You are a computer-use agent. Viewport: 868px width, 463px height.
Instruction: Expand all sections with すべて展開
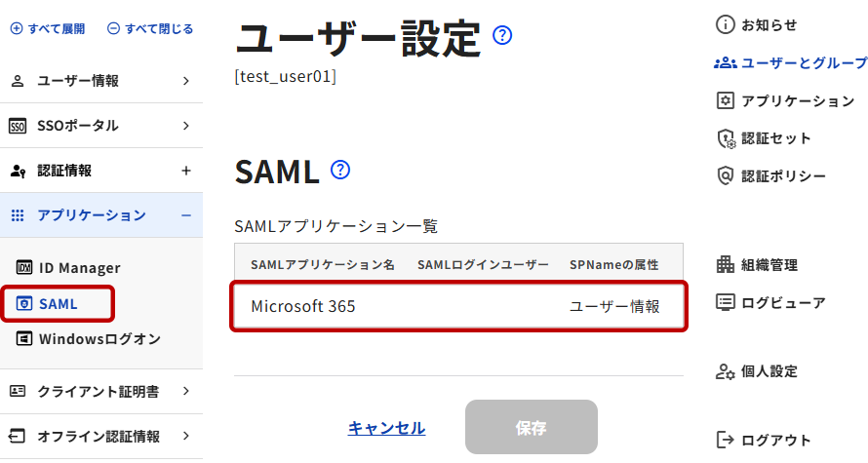point(49,29)
